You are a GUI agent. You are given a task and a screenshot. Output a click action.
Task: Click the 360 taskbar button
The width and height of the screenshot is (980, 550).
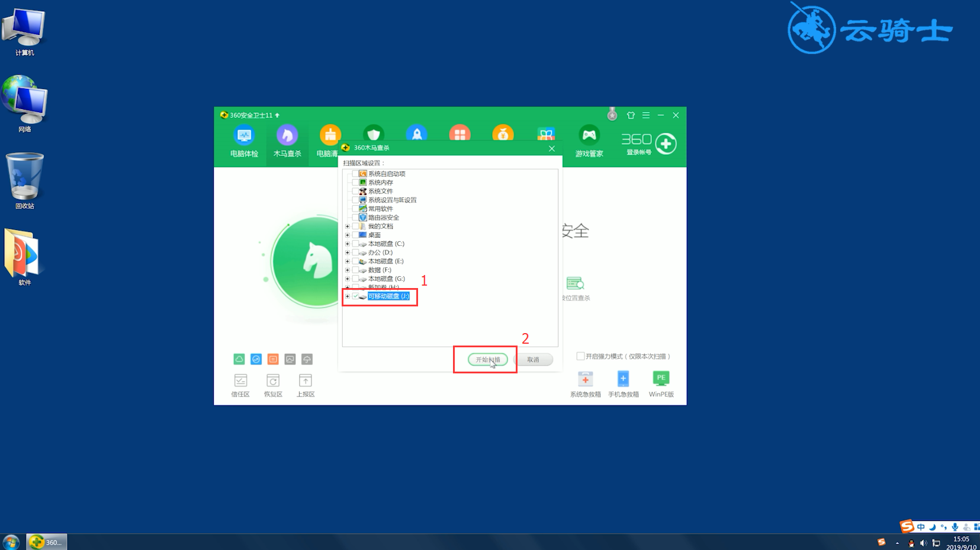pos(47,542)
